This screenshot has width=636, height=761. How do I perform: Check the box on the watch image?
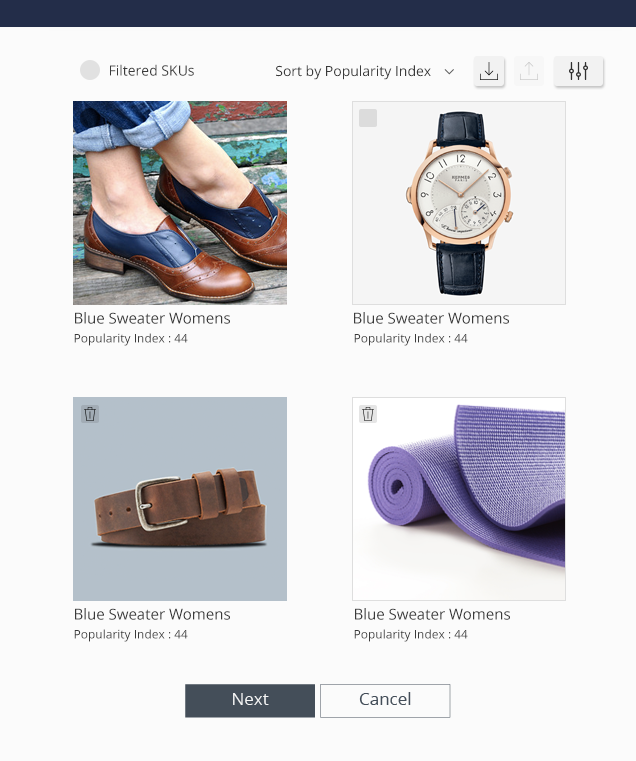tap(368, 118)
